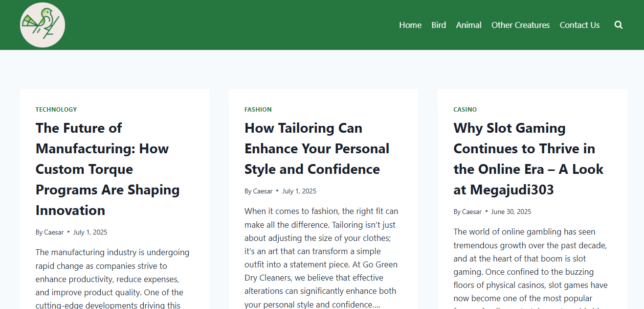The height and width of the screenshot is (309, 644).
Task: Click author Caesar on the manufacturing post
Action: click(x=54, y=233)
